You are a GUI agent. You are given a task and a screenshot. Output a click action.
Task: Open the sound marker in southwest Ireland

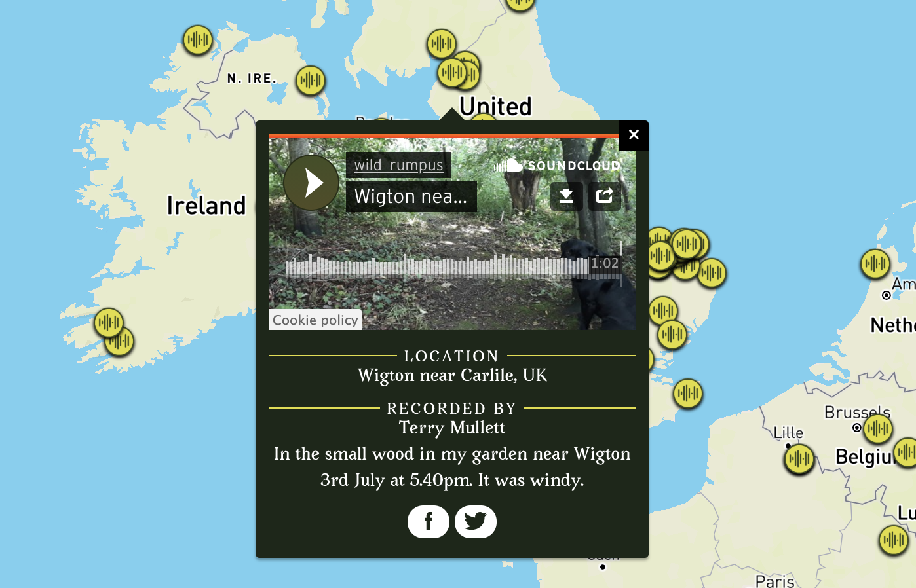[x=109, y=323]
